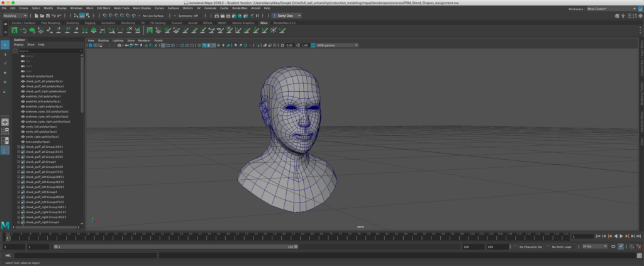Expand cheek_puff_all:Group10651 in Outliner

(x=18, y=147)
